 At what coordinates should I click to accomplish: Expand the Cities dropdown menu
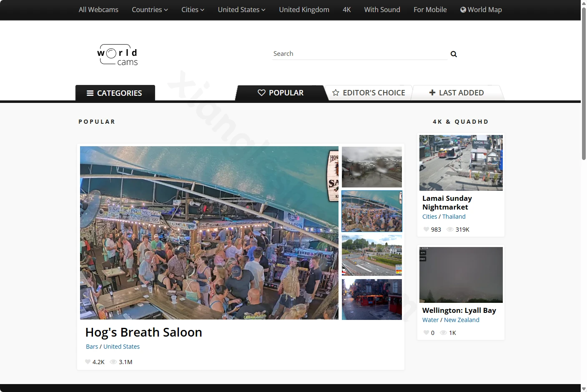click(x=193, y=10)
